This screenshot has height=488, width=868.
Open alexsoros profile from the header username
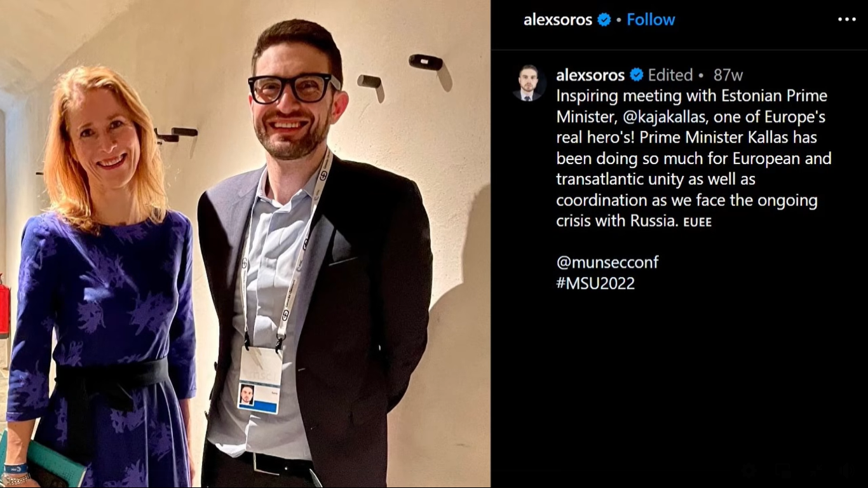pyautogui.click(x=558, y=20)
